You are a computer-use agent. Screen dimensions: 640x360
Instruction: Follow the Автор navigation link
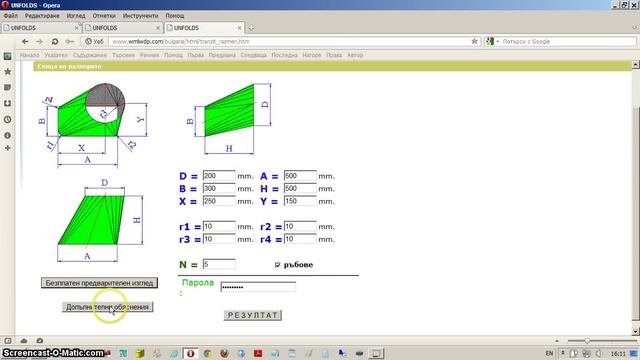(x=355, y=55)
